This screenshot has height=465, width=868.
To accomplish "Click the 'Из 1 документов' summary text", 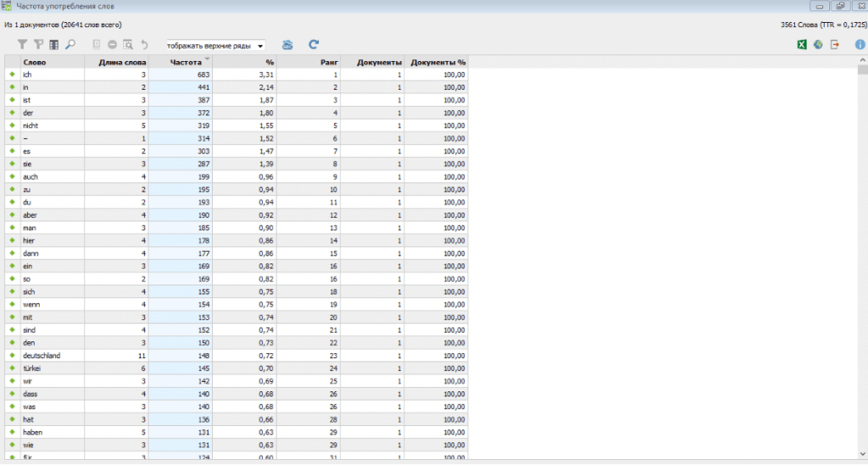I will tap(63, 25).
